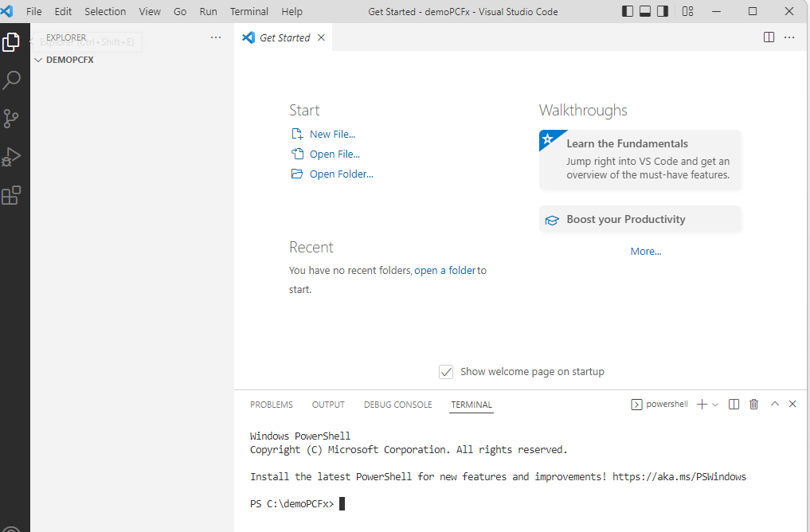Toggle Show welcome page on startup checkbox
The image size is (810, 532).
(x=446, y=372)
